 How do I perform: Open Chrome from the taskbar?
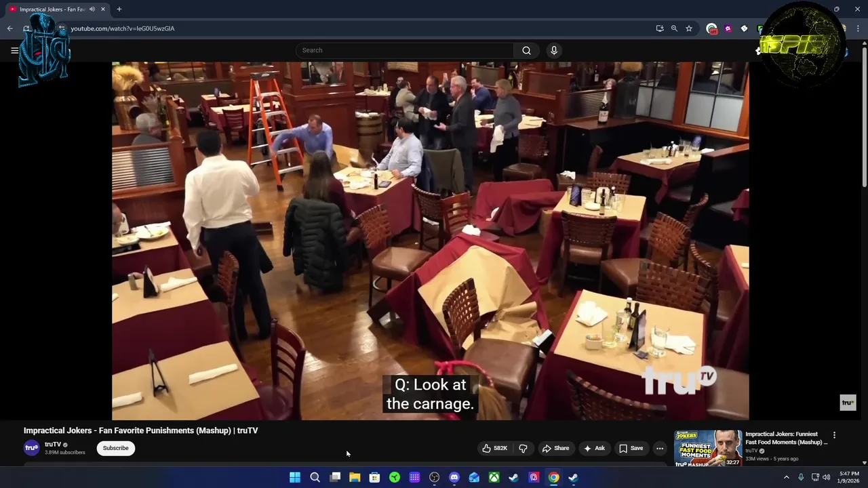point(554,477)
